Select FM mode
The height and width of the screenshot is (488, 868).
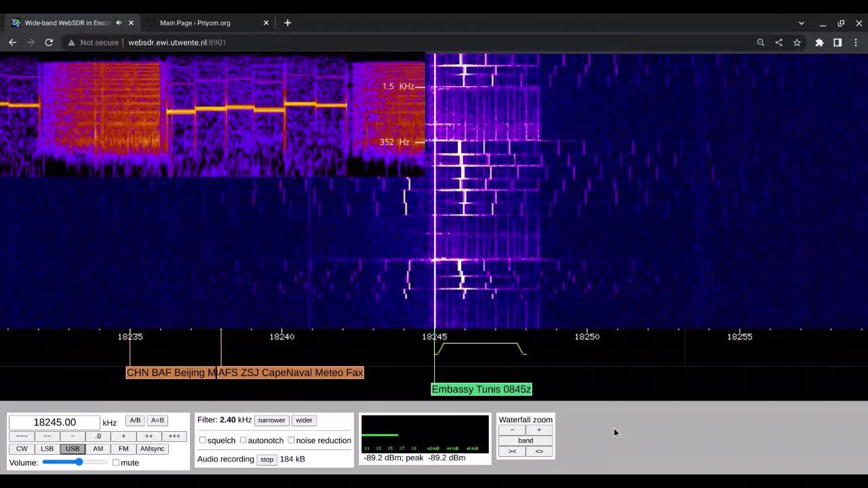point(123,449)
